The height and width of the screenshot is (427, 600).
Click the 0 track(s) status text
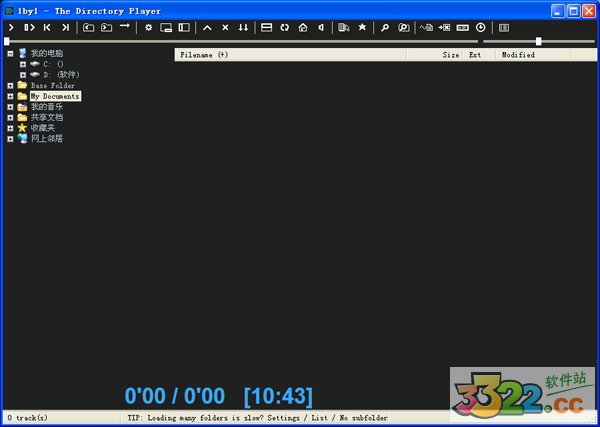coord(28,418)
